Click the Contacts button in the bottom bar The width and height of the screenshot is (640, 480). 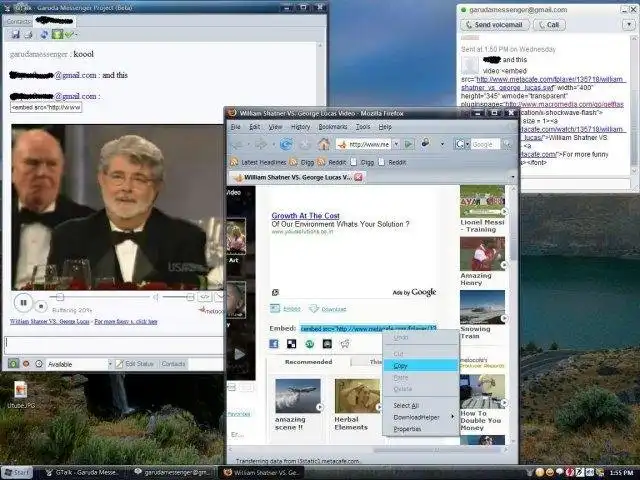tap(173, 364)
